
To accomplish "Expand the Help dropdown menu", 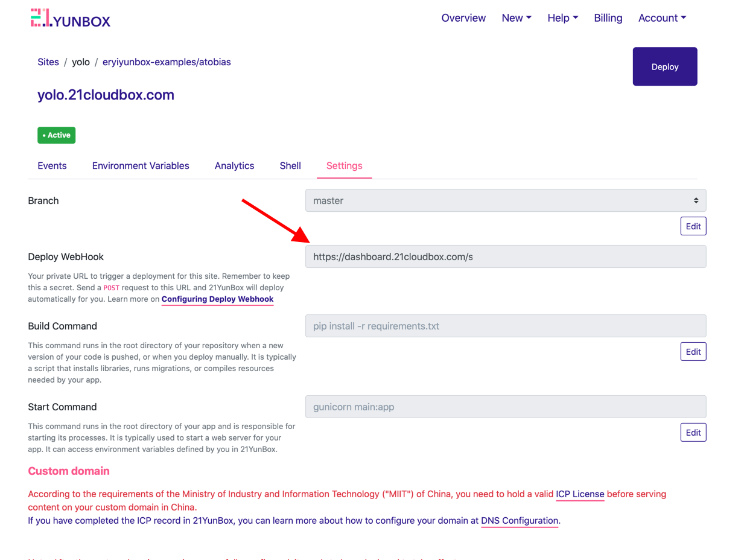I will [x=562, y=18].
